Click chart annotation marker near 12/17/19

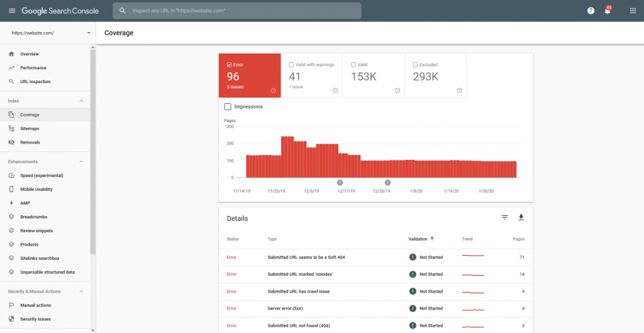click(340, 183)
